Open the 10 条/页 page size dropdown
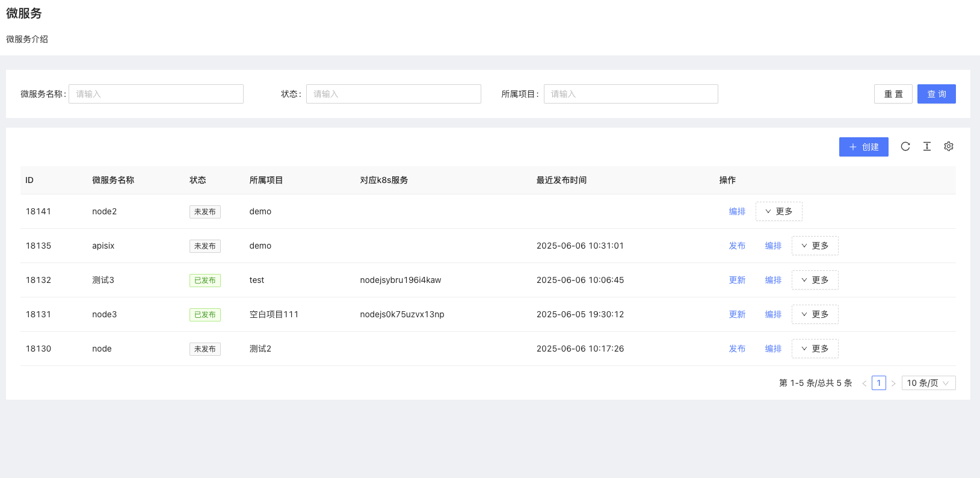Screen dimensions: 980x478 click(x=929, y=383)
